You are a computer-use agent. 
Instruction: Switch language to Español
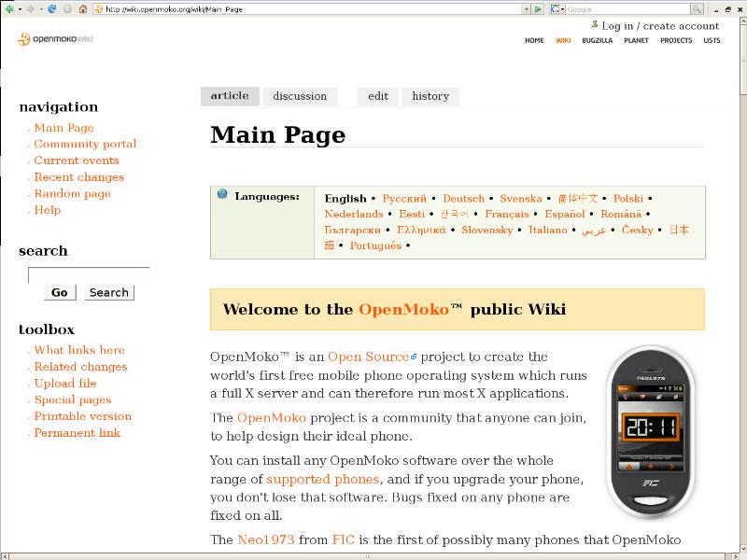[565, 215]
